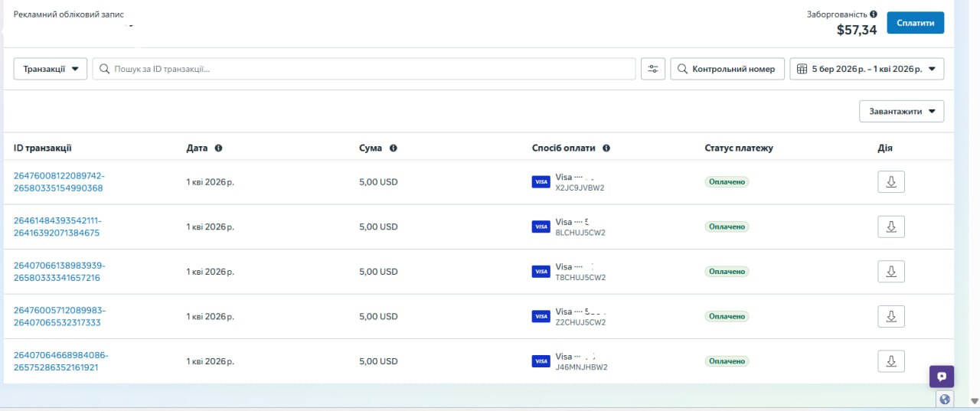Download receipt for transaction ending 154990368
The height and width of the screenshot is (411, 980).
point(891,182)
